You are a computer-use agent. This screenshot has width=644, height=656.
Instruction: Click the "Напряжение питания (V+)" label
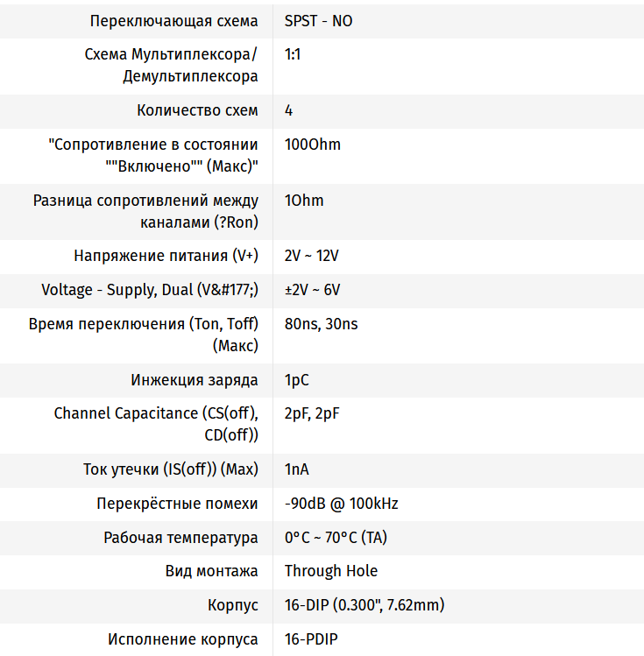(166, 256)
